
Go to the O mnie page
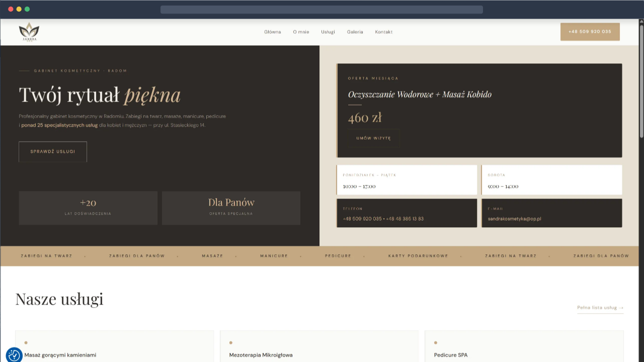[301, 32]
